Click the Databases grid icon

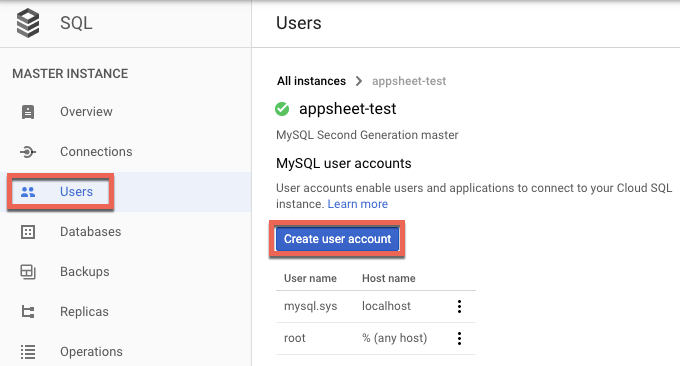[x=28, y=232]
